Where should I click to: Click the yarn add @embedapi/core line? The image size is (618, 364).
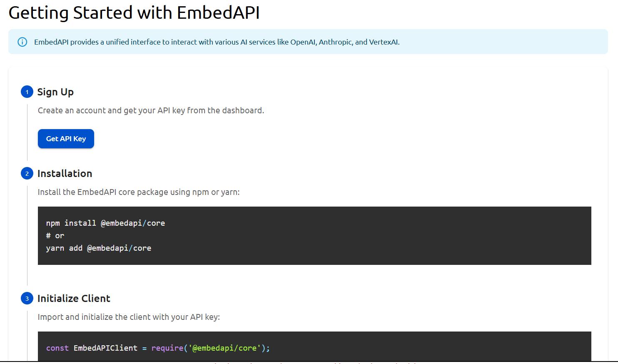(98, 248)
